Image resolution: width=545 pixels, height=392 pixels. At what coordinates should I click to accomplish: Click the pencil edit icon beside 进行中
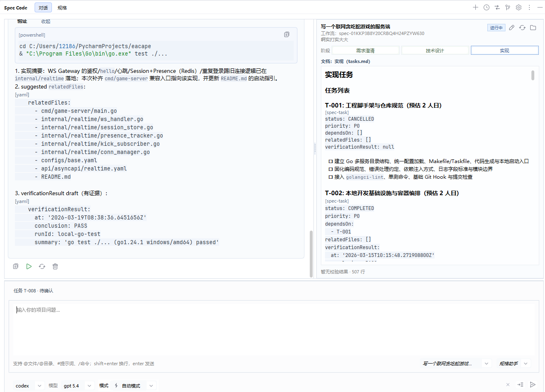(512, 28)
